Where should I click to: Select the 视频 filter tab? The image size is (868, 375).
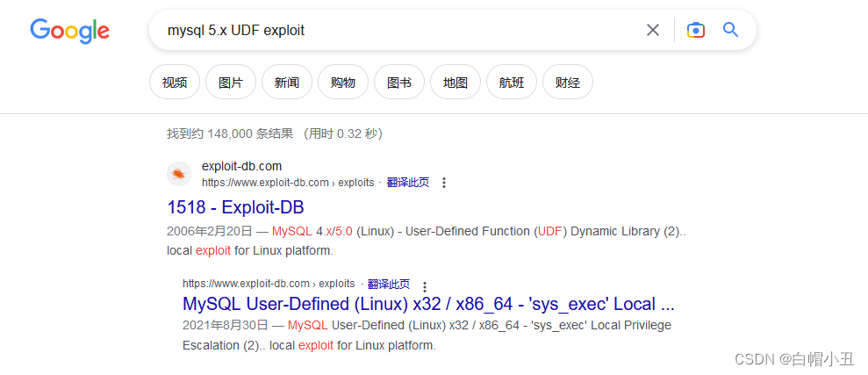click(175, 82)
